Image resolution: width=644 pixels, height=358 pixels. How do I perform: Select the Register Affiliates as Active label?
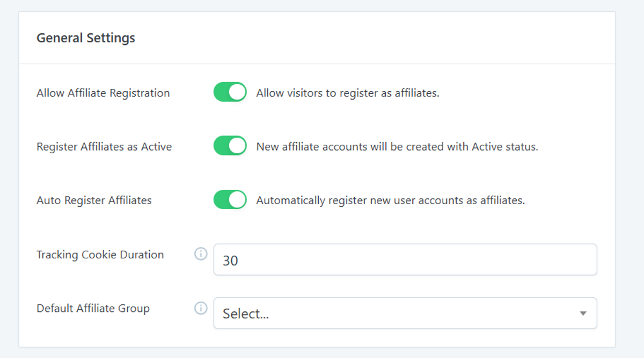(x=104, y=146)
